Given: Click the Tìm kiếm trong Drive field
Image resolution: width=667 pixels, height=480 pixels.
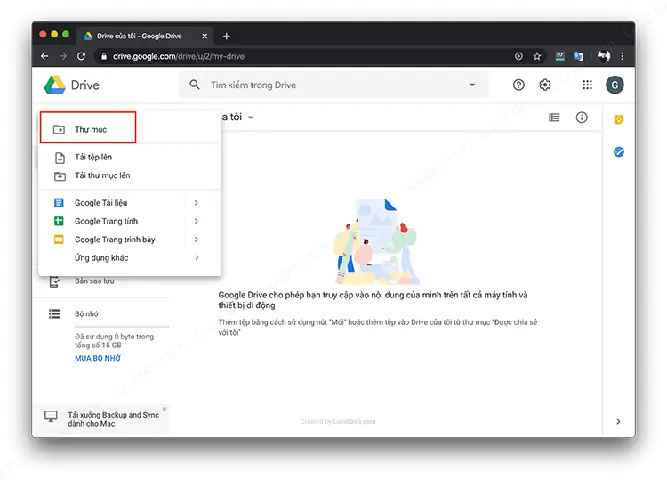Looking at the screenshot, I should [x=334, y=85].
